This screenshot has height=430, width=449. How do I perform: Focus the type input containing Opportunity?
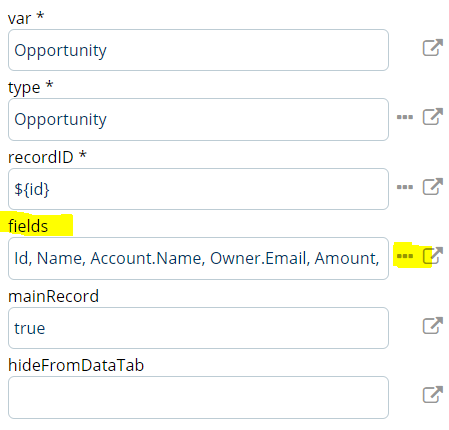coord(198,119)
